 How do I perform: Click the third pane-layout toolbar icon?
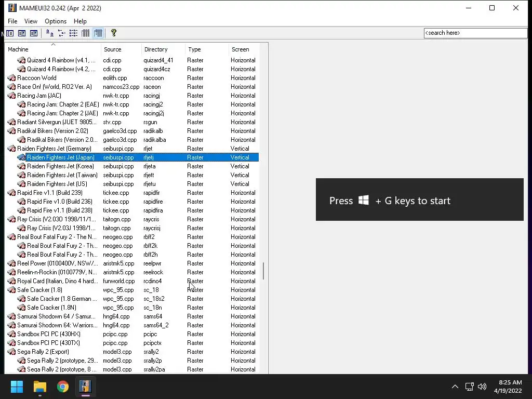tap(34, 33)
